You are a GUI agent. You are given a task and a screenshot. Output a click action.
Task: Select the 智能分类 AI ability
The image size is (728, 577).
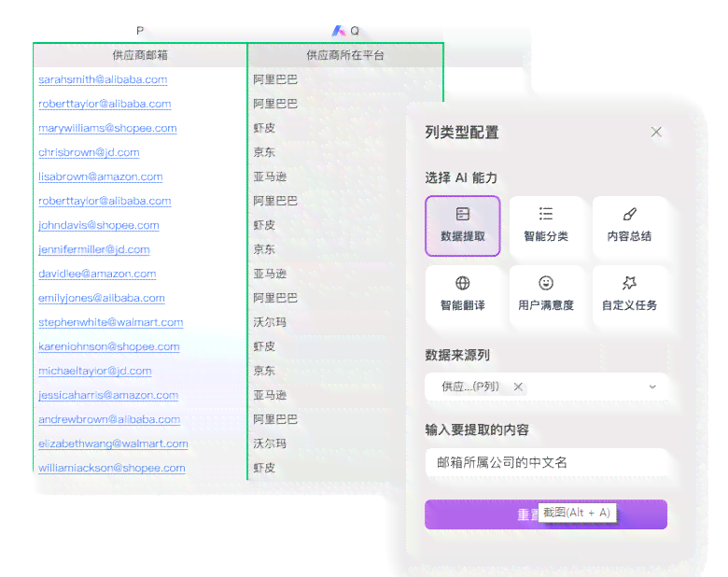[546, 226]
